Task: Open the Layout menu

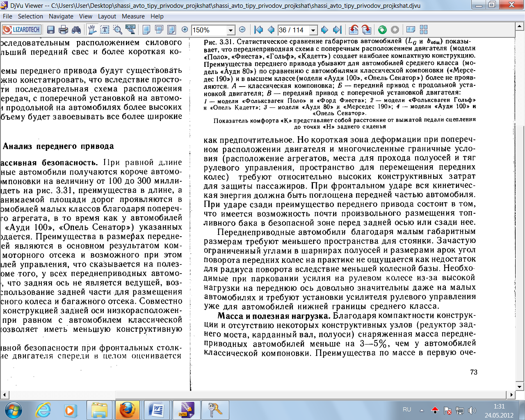Action: [x=107, y=16]
